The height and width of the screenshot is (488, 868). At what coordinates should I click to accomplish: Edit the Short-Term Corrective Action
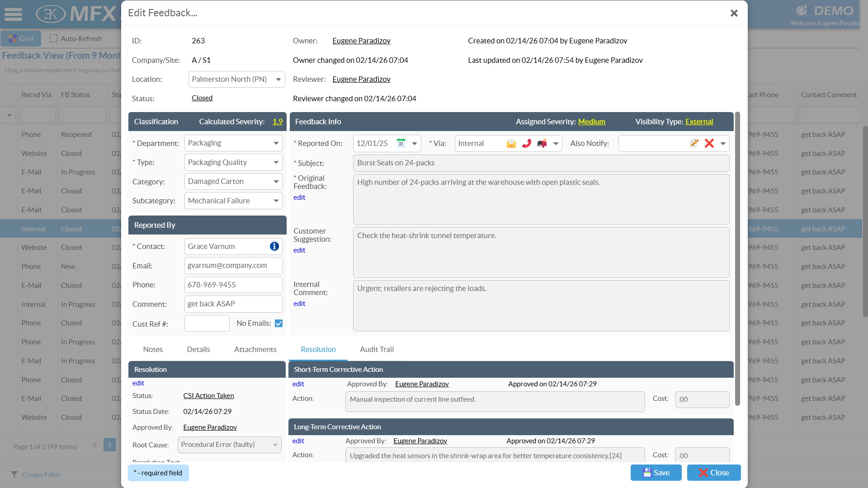click(298, 384)
